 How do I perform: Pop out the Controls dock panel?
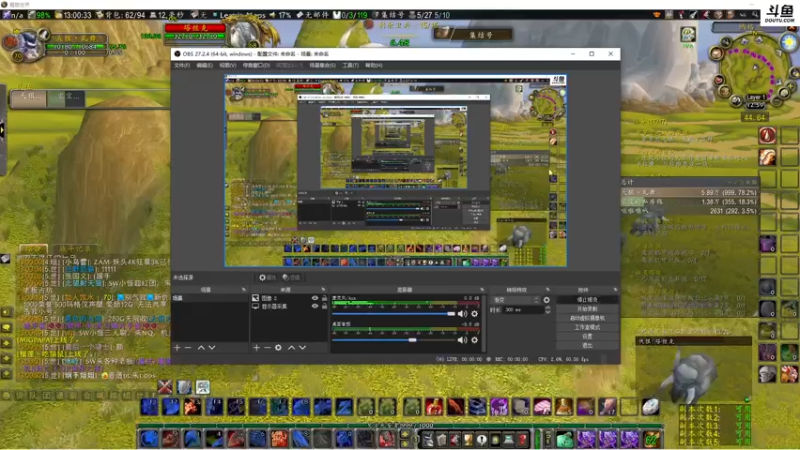click(x=615, y=290)
